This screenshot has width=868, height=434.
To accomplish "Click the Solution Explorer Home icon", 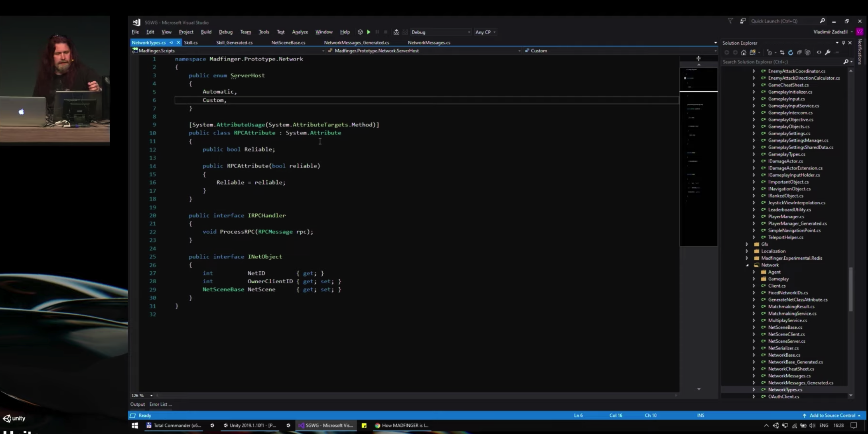I will [x=744, y=52].
